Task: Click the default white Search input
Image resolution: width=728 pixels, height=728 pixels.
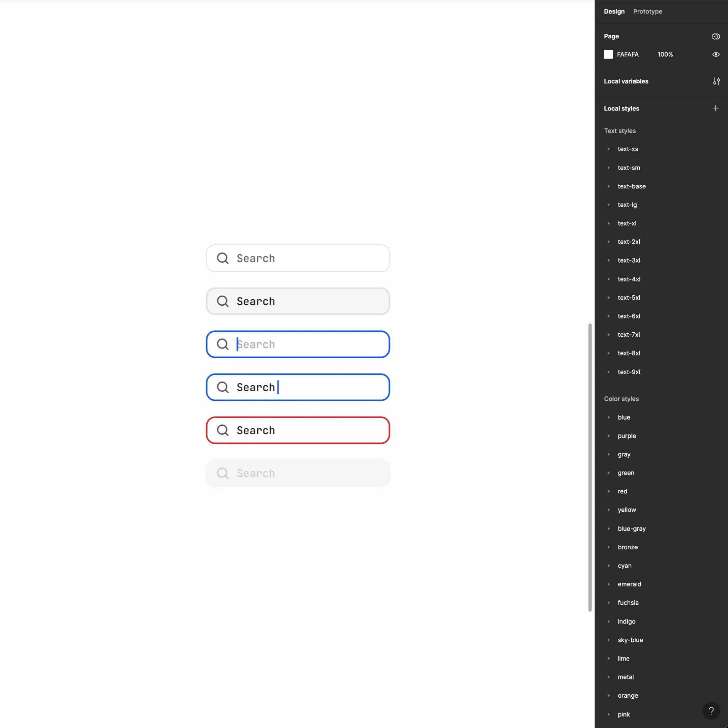Action: click(298, 258)
